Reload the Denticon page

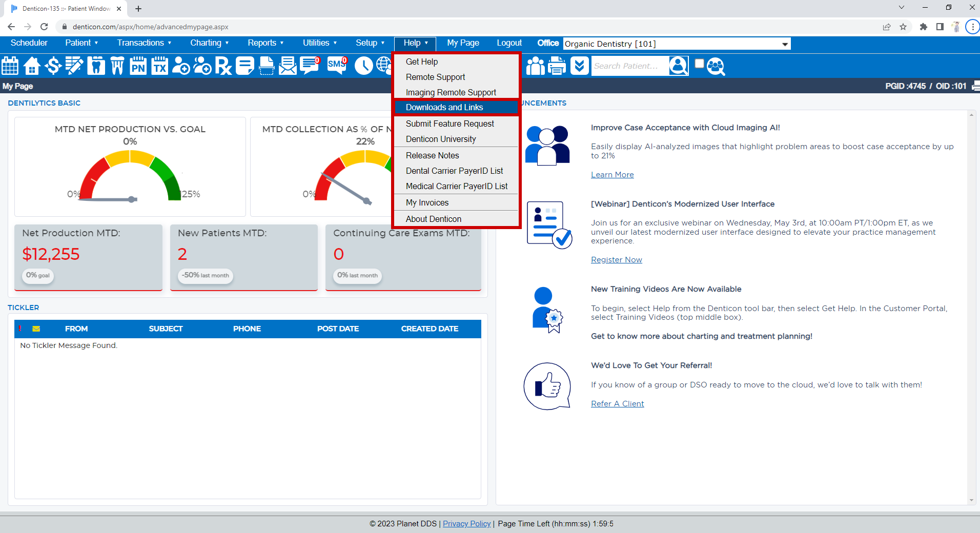44,27
